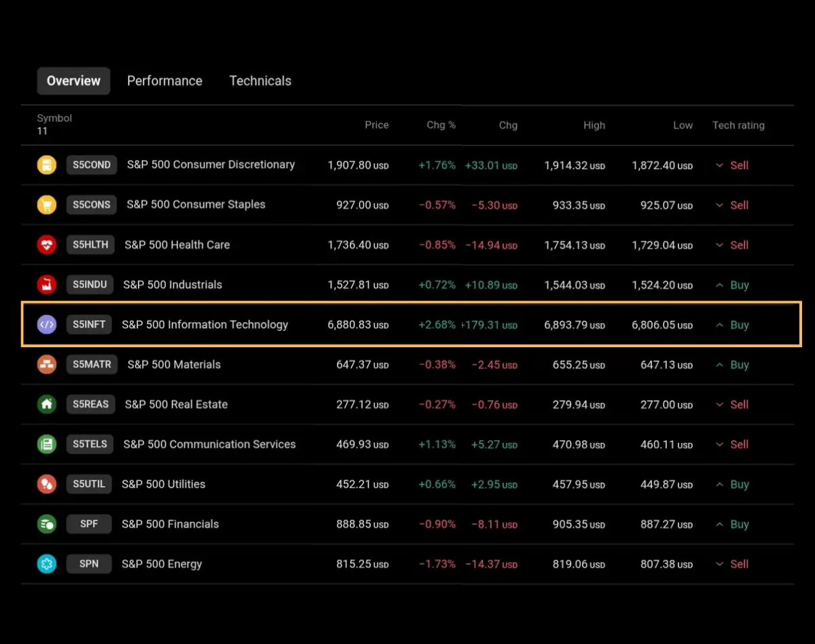815x644 pixels.
Task: Sort by the Chg column header
Action: (508, 125)
